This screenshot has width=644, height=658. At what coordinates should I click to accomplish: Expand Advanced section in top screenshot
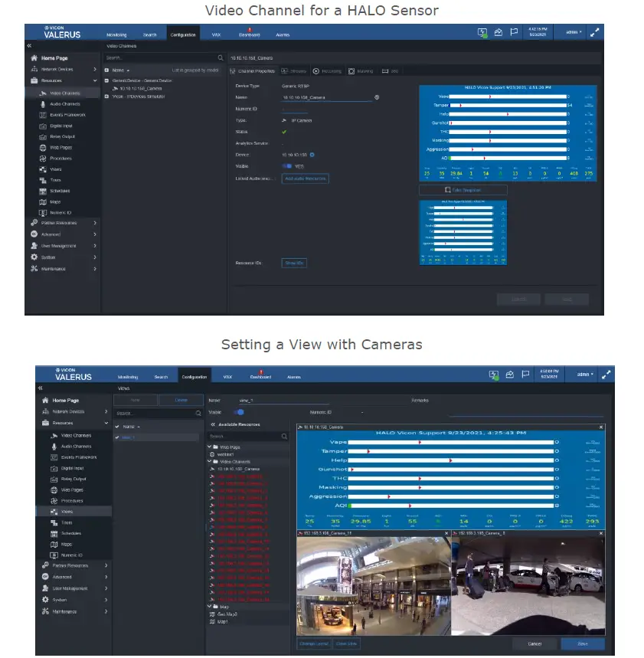point(95,234)
